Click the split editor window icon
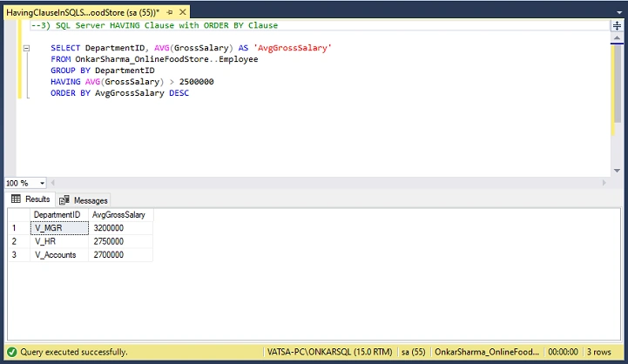The height and width of the screenshot is (364, 628). (x=617, y=26)
